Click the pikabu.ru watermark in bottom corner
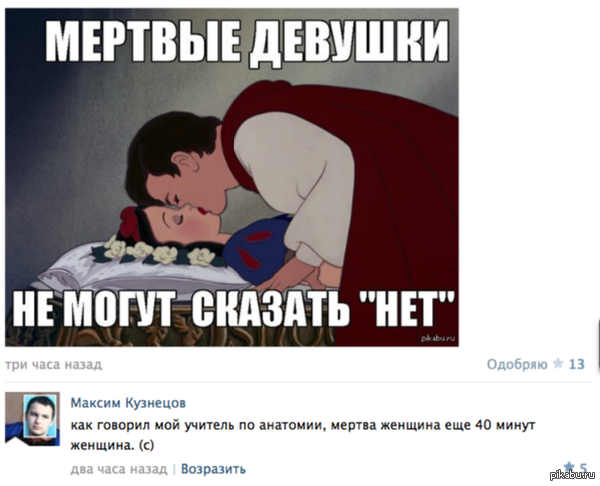The height and width of the screenshot is (486, 600). [x=573, y=475]
